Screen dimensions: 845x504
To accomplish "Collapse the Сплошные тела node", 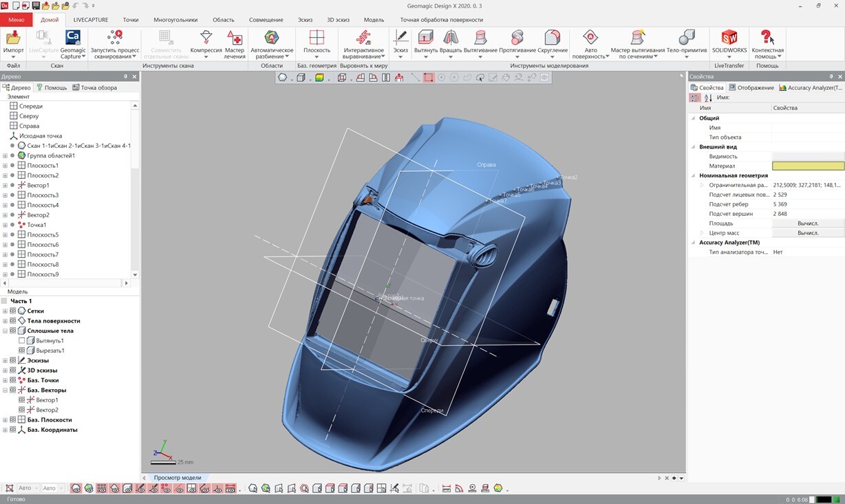I will point(5,331).
